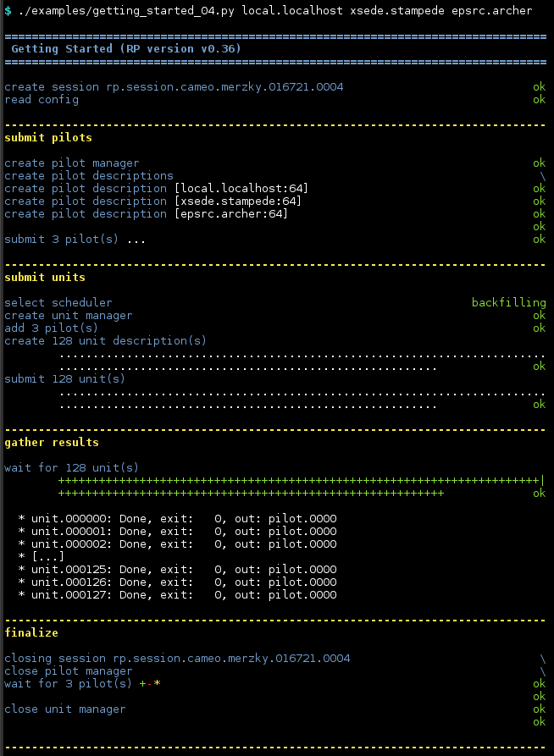The width and height of the screenshot is (554, 756).
Task: Click the '$' shell prompt symbol
Action: point(8,11)
